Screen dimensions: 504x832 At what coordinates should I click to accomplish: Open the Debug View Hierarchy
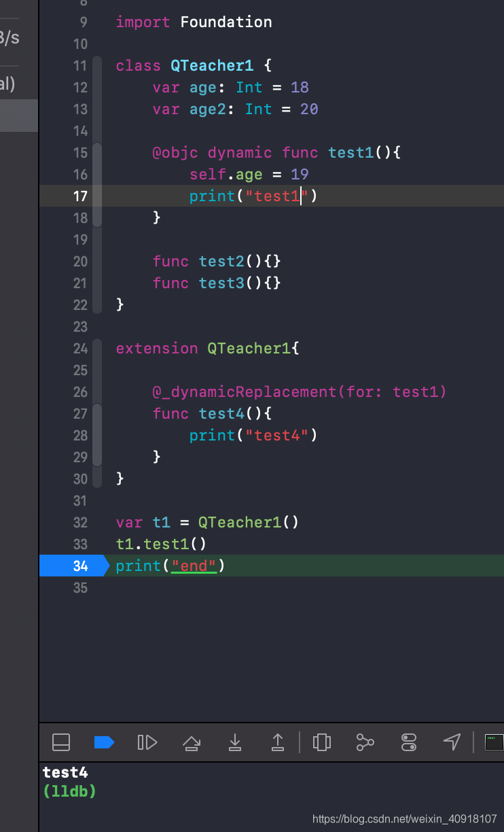321,742
